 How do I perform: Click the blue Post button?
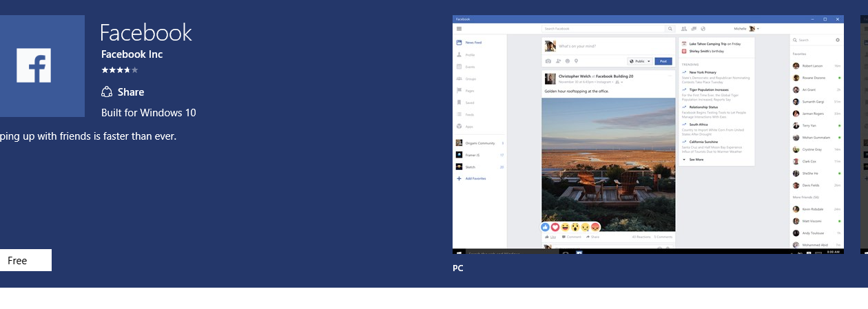(663, 61)
